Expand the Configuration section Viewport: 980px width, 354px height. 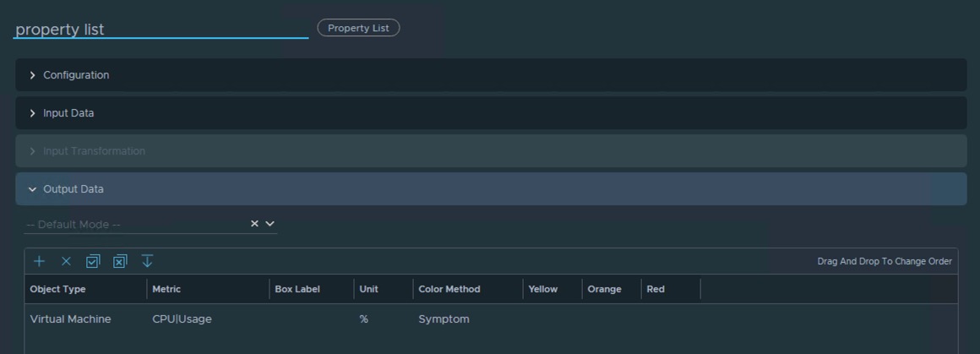coord(76,75)
